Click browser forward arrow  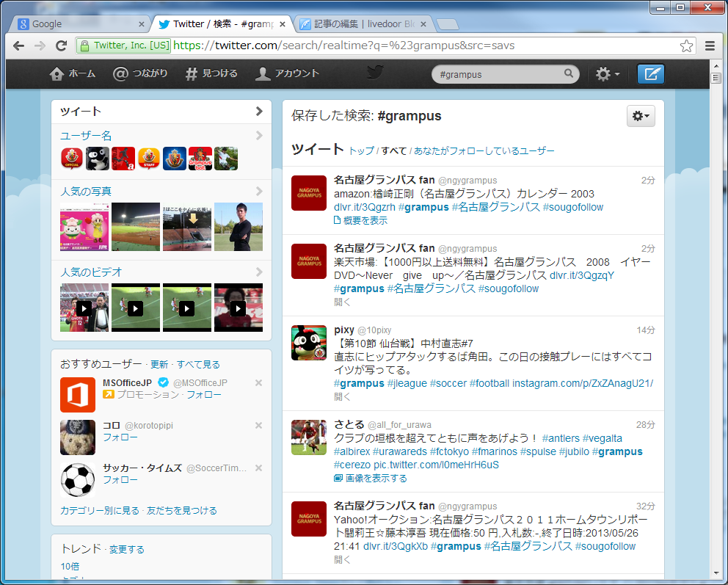(x=40, y=46)
